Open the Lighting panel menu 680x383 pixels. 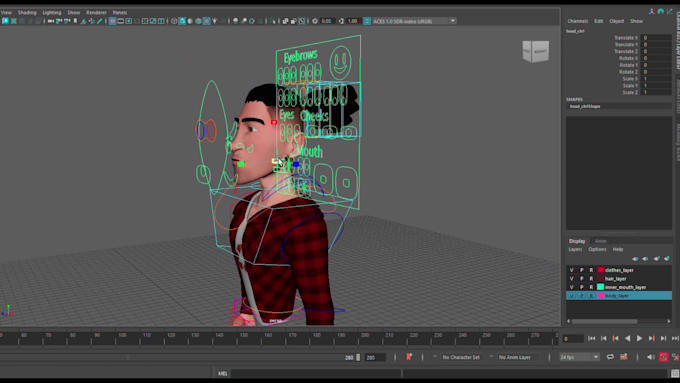click(52, 12)
